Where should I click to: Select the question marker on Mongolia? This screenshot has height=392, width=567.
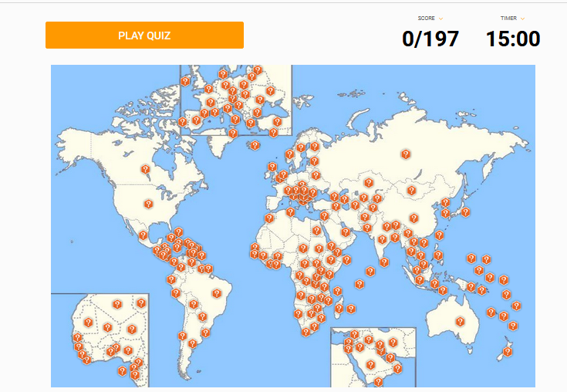coord(411,191)
